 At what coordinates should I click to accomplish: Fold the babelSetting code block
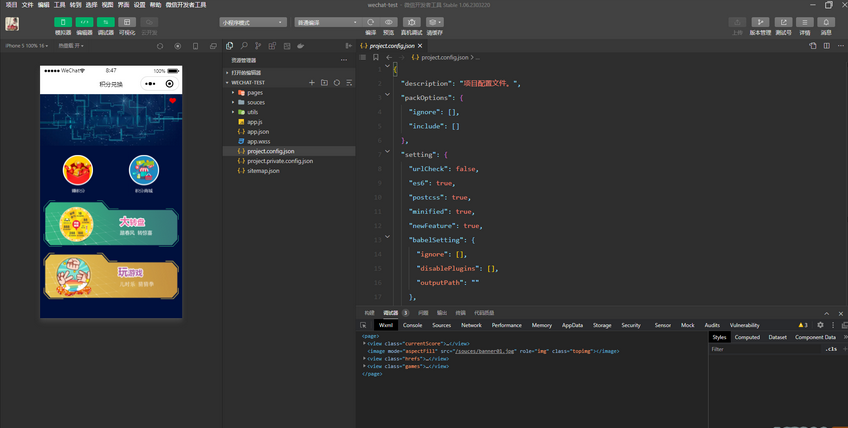[387, 237]
